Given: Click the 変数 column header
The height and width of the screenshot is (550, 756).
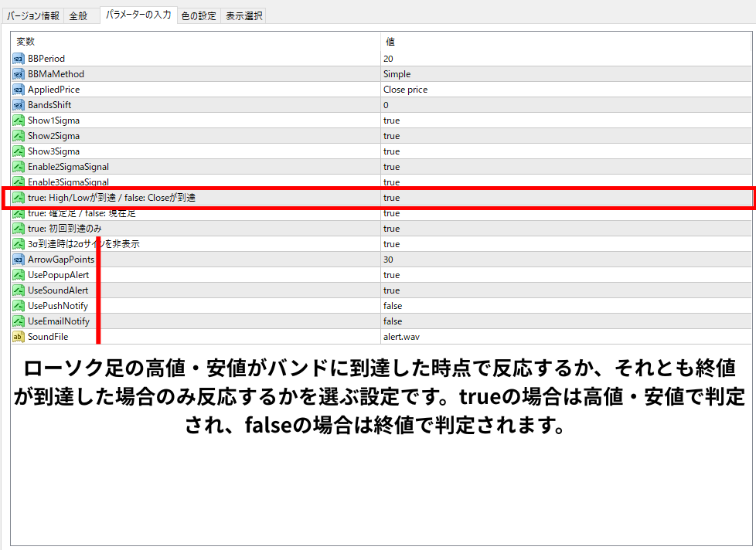Looking at the screenshot, I should (x=26, y=42).
